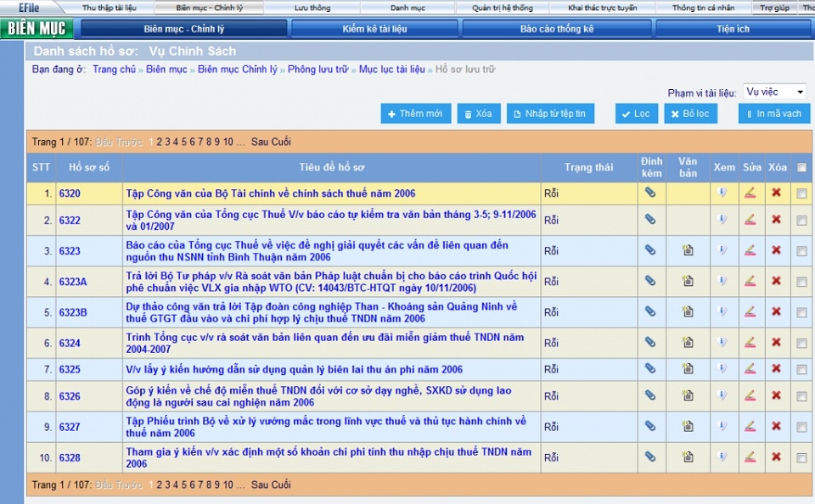
Task: Click the Thêm mới button
Action: [x=415, y=114]
